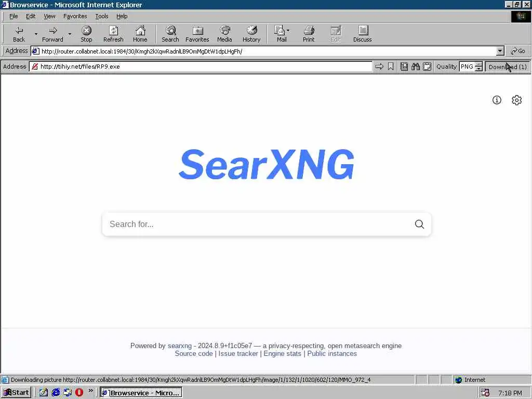Open the Forward button history dropdown
Image resolution: width=532 pixels, height=399 pixels.
(x=70, y=34)
